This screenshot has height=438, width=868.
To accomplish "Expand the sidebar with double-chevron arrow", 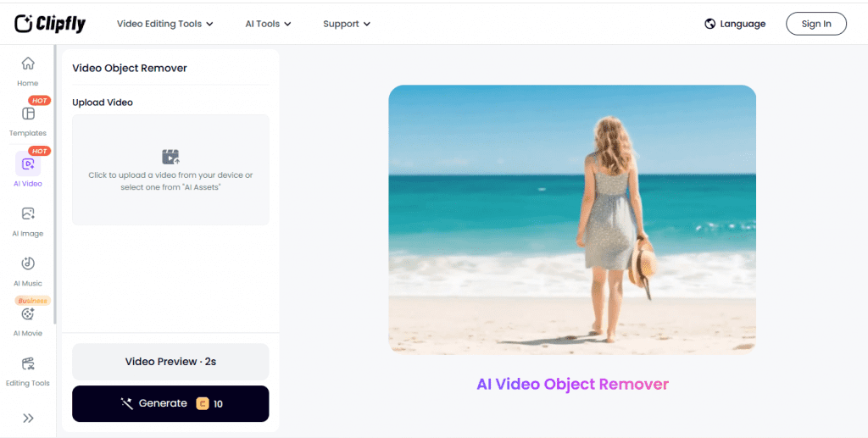I will (x=28, y=419).
